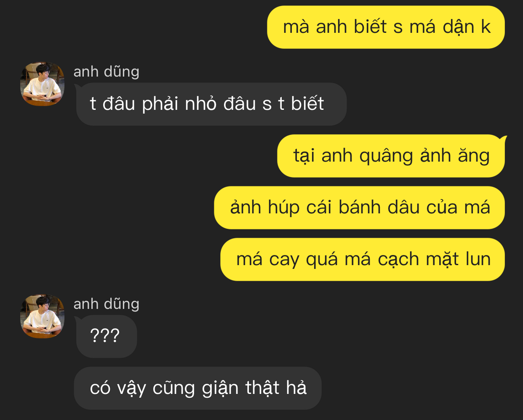Screen dimensions: 523x420
Task: Select the 'mà anh biết s má dận k' bubble
Action: (386, 27)
